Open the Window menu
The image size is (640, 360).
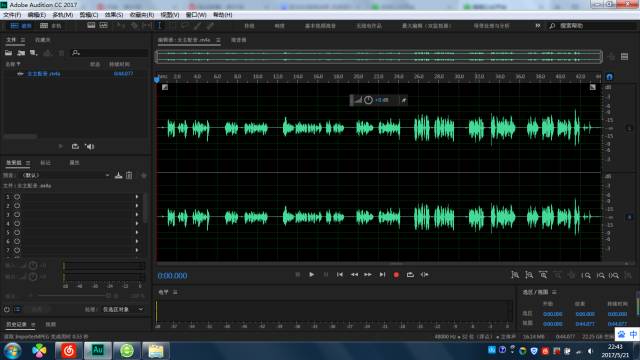tap(196, 15)
